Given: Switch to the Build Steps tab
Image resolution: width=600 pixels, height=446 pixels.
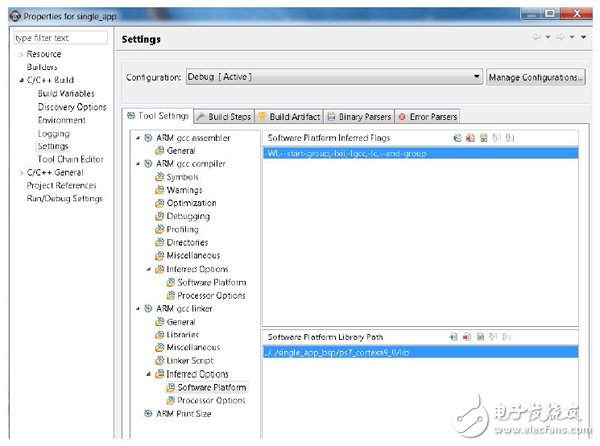Looking at the screenshot, I should (223, 117).
